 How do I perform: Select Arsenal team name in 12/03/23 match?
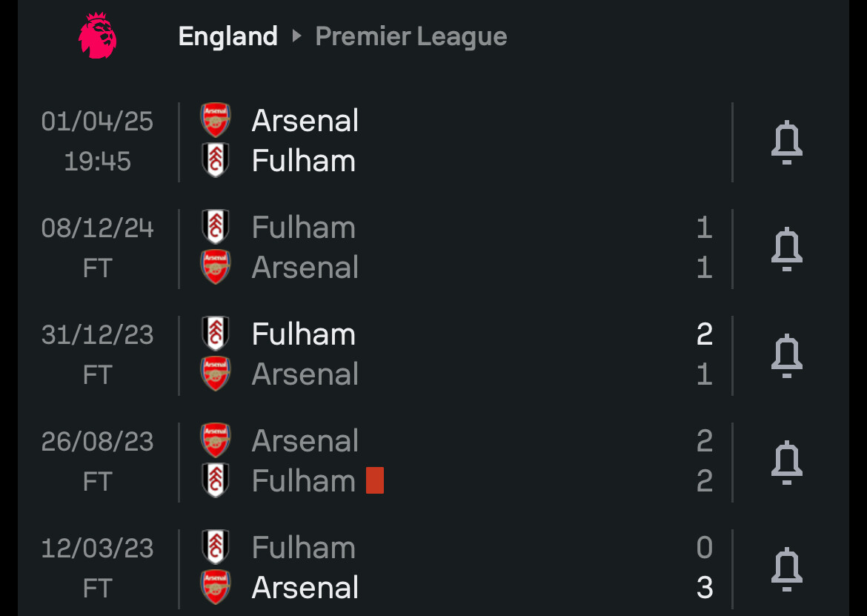tap(305, 587)
